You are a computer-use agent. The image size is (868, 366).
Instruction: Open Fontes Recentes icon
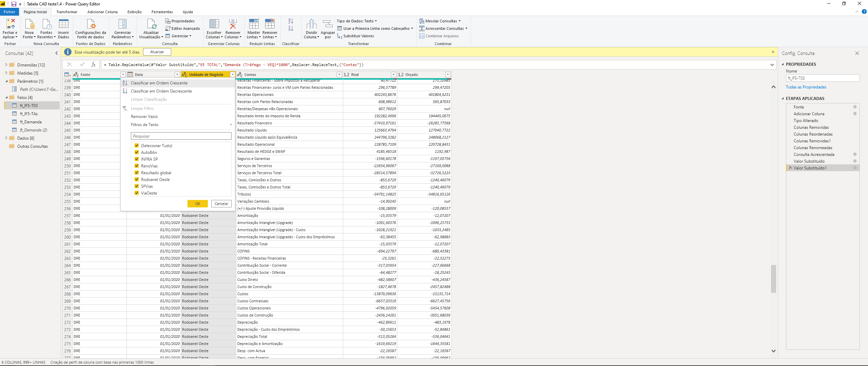point(46,24)
